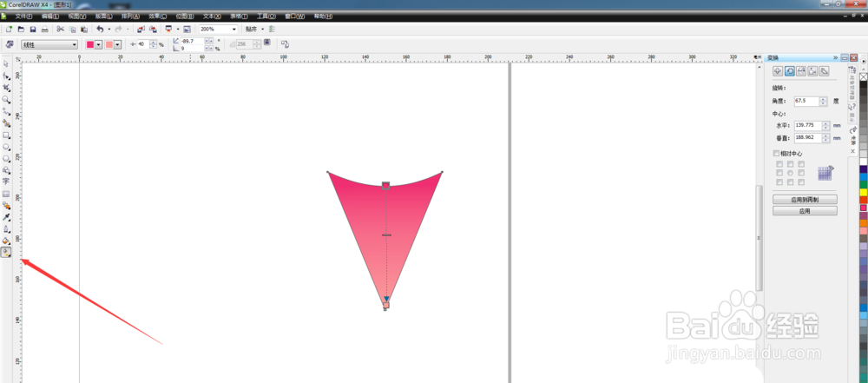Select the Table tool in toolbox
Screen dimensions: 868x383
[6, 194]
